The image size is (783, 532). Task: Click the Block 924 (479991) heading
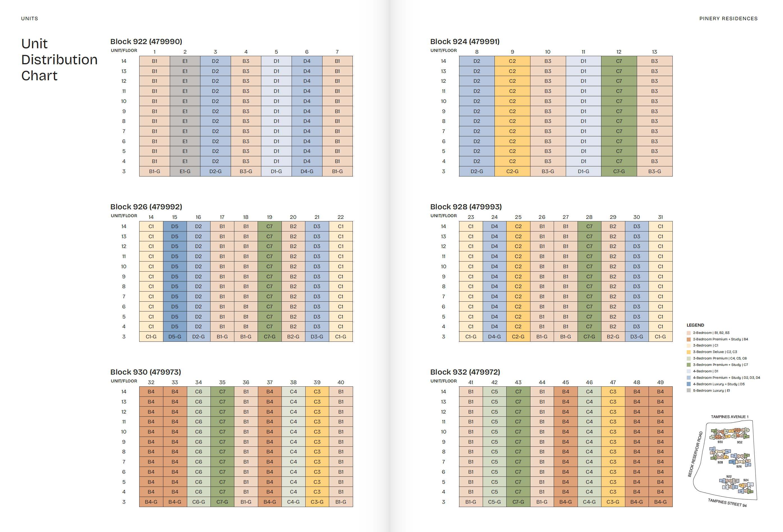pos(465,42)
